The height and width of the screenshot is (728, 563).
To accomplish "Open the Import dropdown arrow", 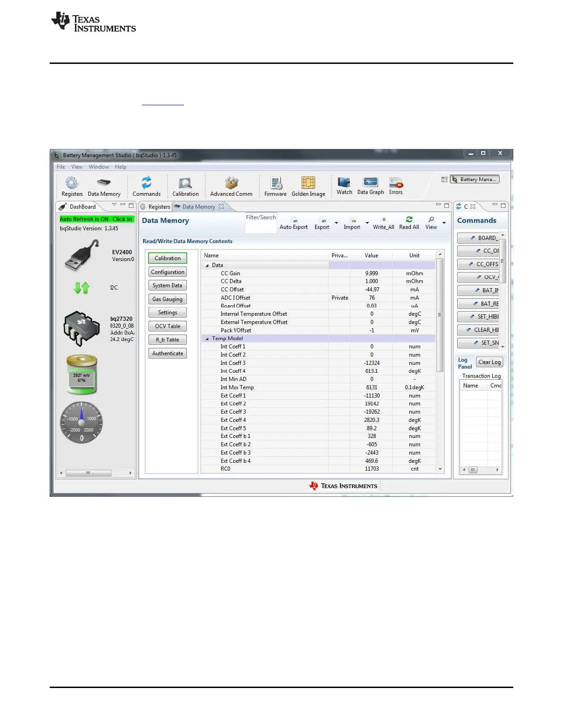I will pos(367,223).
